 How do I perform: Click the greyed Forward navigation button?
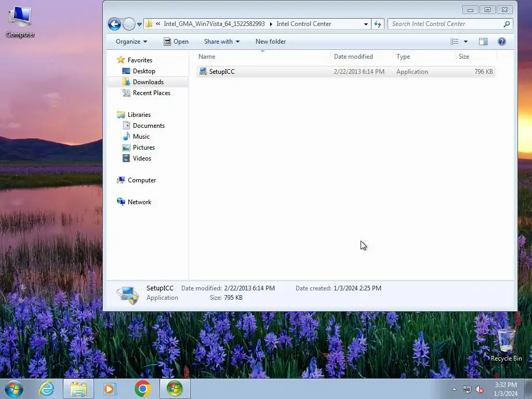click(129, 24)
